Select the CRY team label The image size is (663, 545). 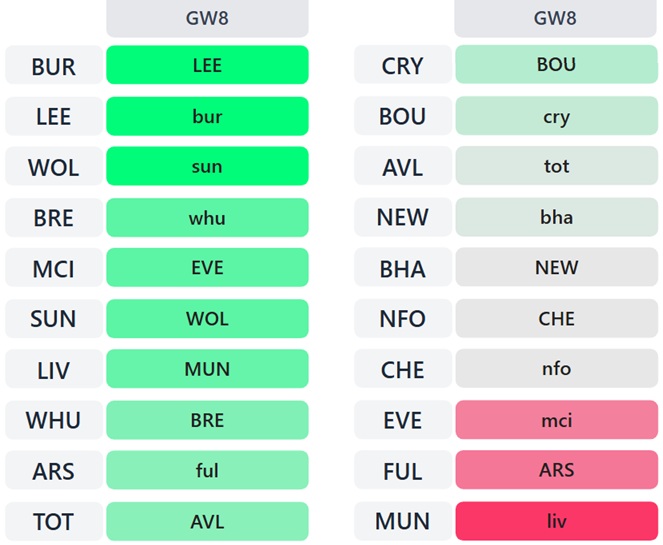pos(402,66)
